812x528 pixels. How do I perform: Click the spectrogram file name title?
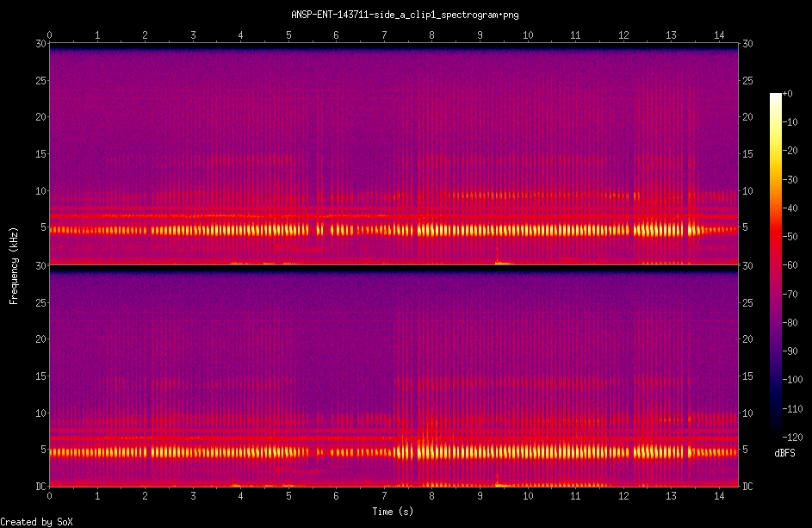click(x=405, y=15)
